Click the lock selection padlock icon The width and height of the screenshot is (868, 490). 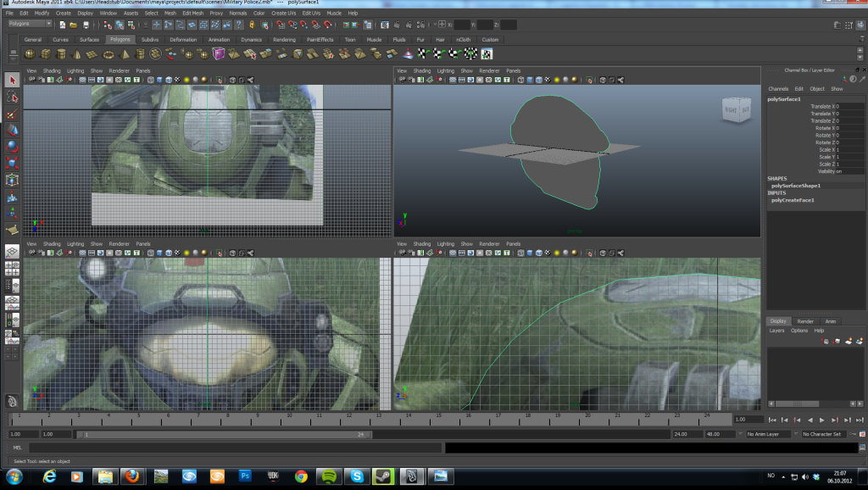click(x=252, y=25)
